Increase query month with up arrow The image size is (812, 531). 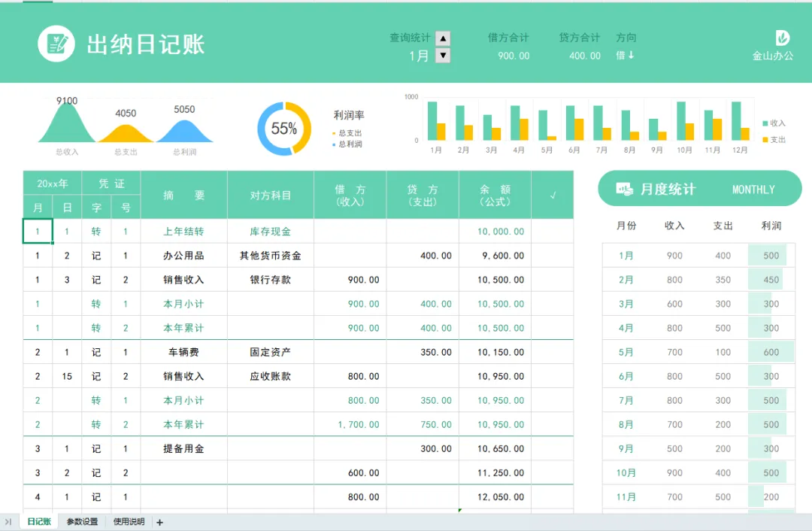[443, 38]
